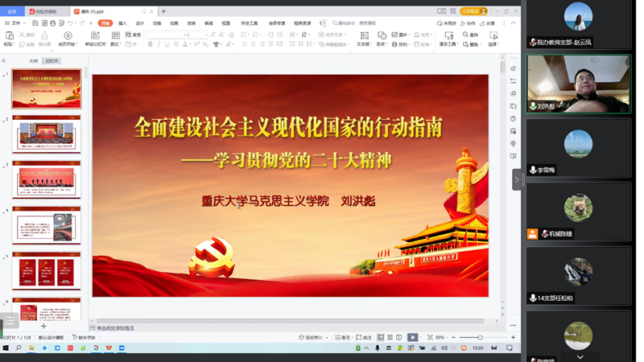Click the Save icon in quick access toolbar
Viewport: 644px width, 362px height.
pos(35,23)
